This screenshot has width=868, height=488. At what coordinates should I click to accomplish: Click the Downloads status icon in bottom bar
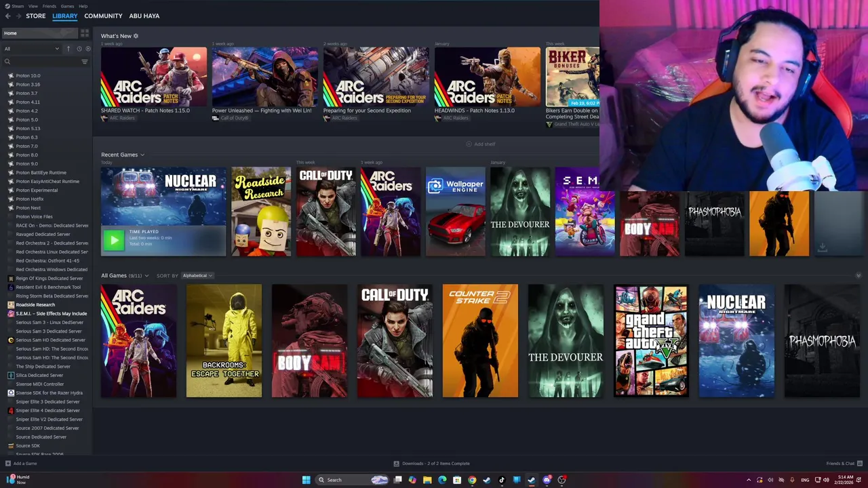396,464
